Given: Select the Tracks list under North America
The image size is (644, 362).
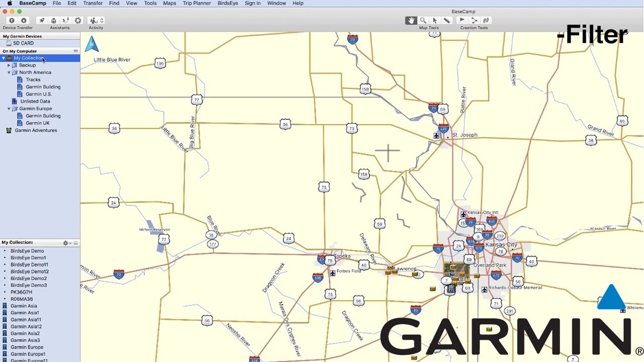Looking at the screenshot, I should (33, 80).
